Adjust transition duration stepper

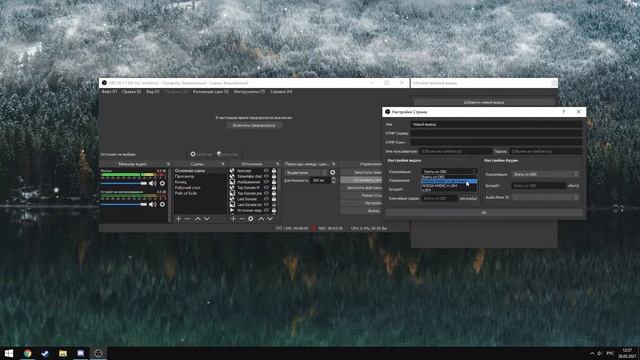(x=333, y=180)
